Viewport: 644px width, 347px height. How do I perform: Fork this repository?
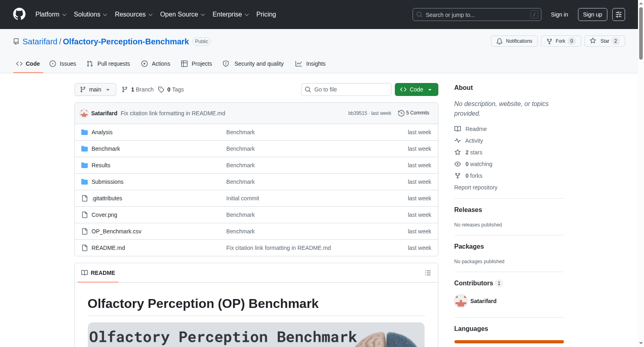[x=561, y=41]
